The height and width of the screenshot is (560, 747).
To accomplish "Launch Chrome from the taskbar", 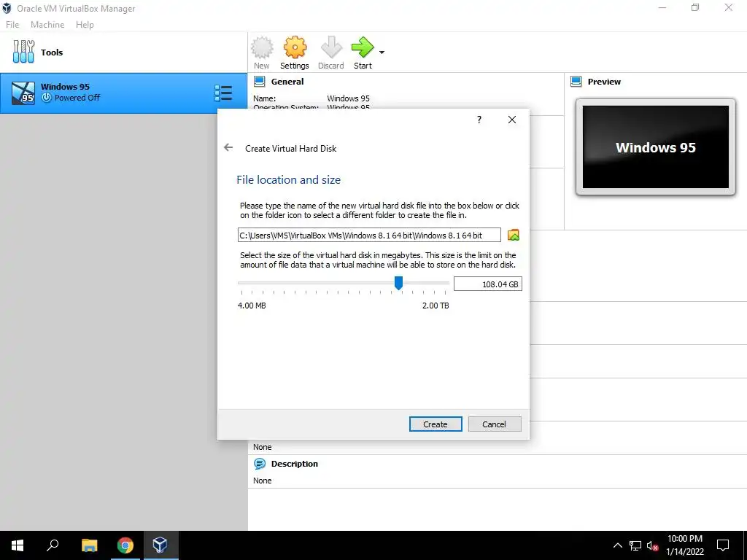I will (125, 545).
